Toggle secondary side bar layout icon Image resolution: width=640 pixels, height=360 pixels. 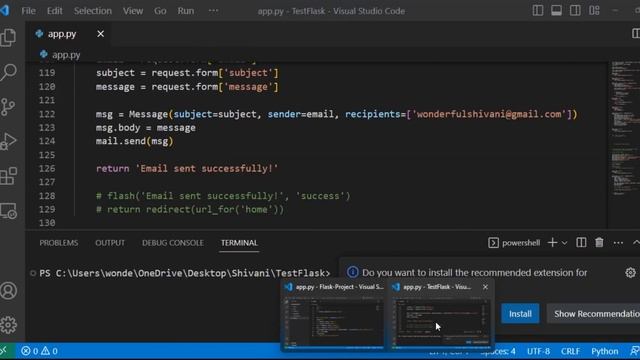pos(575,11)
